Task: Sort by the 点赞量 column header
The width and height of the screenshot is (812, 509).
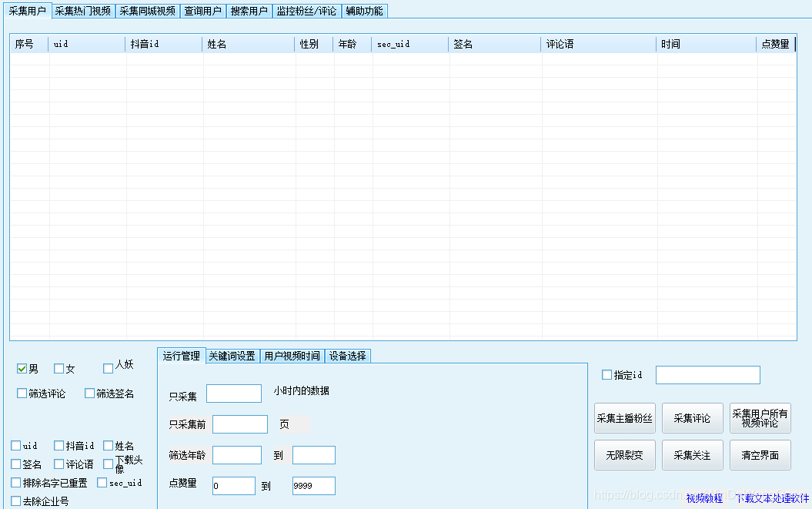Action: 776,44
